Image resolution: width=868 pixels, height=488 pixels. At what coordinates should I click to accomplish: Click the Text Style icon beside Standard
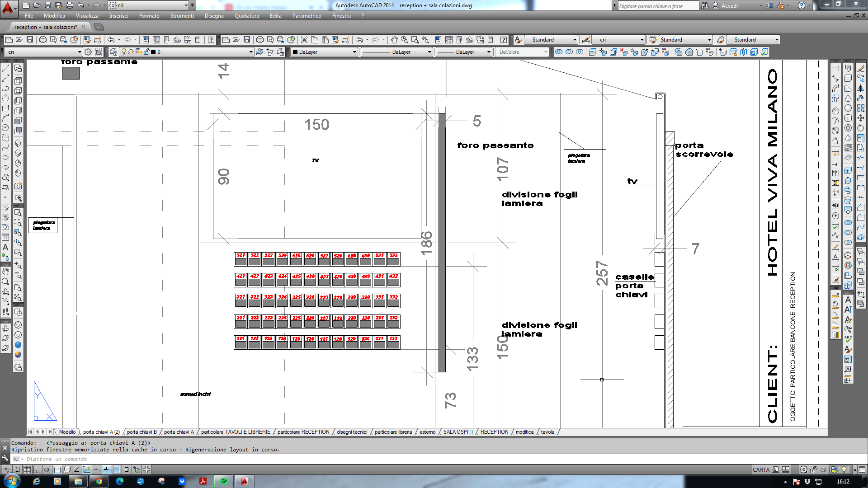[x=519, y=40]
